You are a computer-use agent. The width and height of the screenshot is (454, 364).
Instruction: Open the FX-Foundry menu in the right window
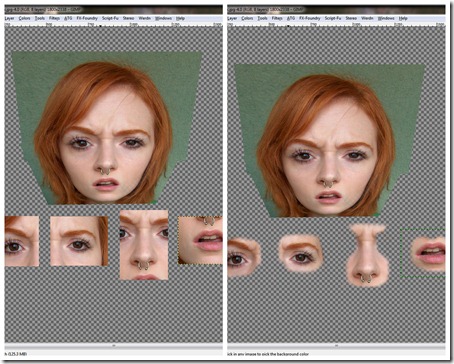310,18
